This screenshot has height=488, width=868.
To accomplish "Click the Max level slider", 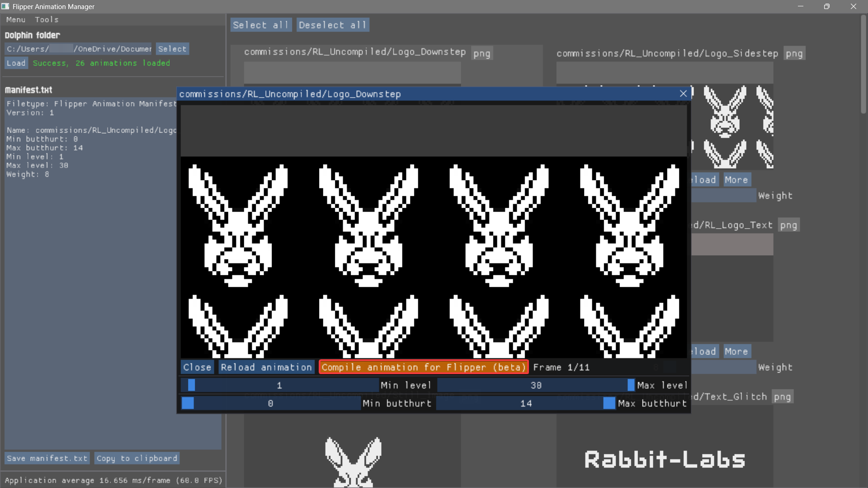I will click(536, 385).
